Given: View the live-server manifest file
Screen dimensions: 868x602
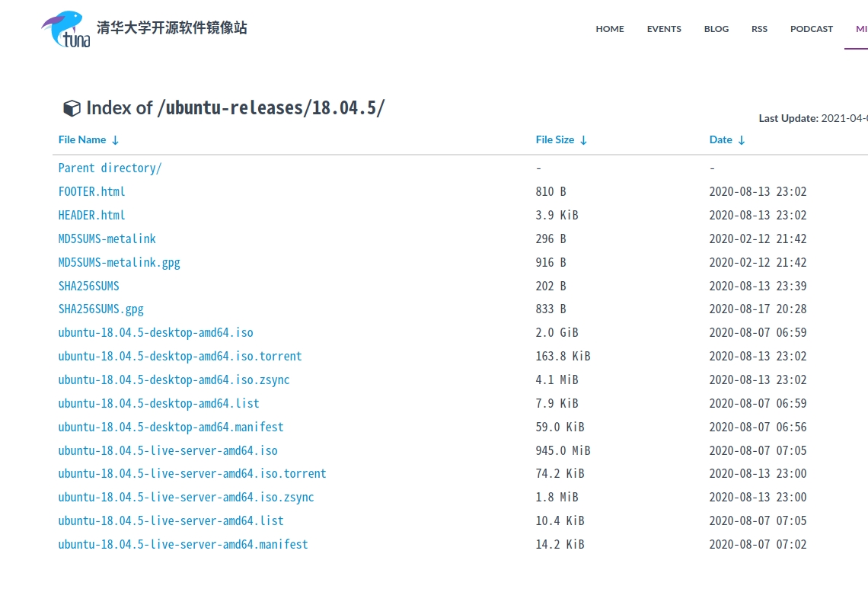Looking at the screenshot, I should (x=183, y=544).
